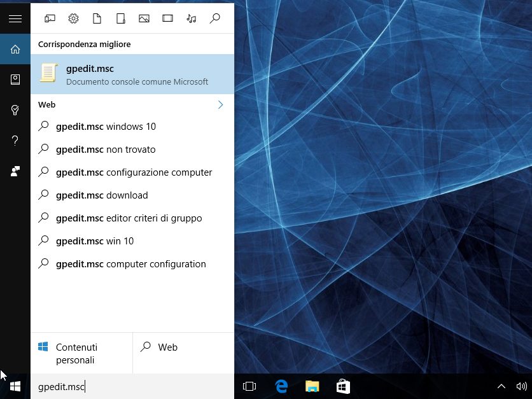This screenshot has height=399, width=532.
Task: Open Cortana Notebook in the sidebar
Action: tap(15, 80)
